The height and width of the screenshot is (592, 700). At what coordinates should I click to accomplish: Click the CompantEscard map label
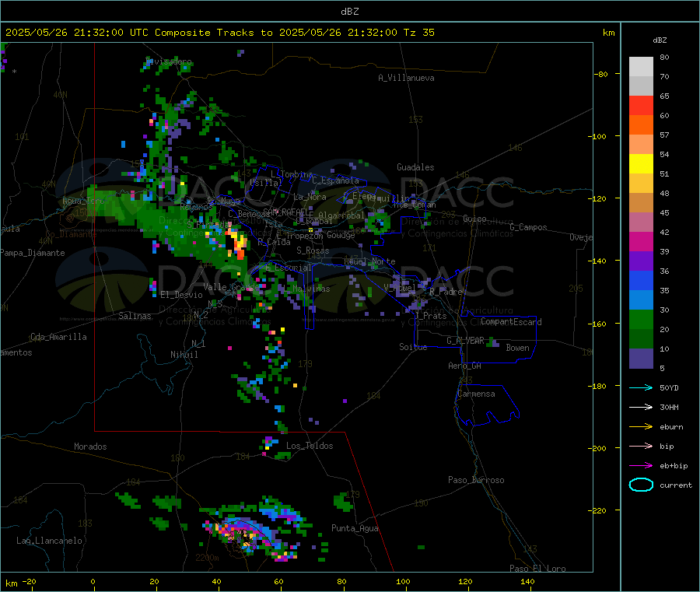511,321
